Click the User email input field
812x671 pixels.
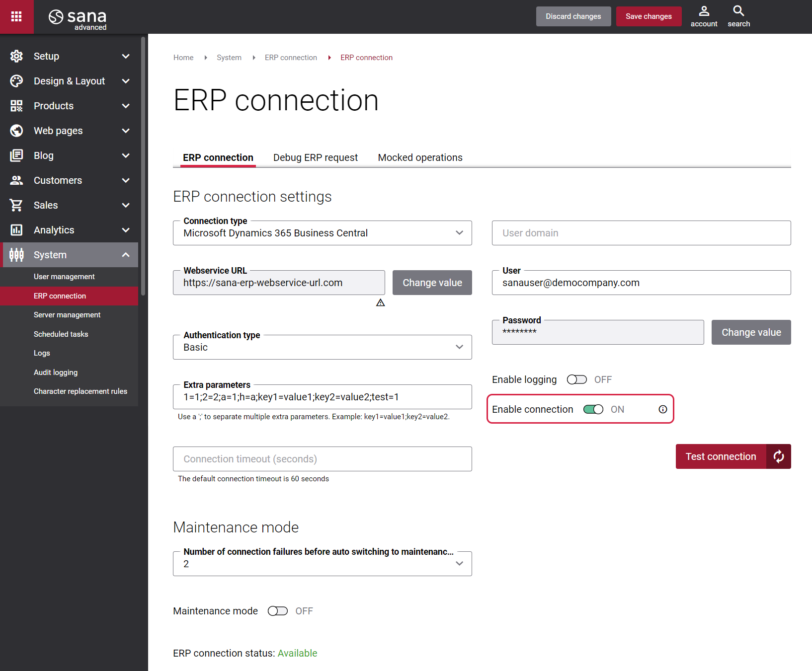coord(642,283)
